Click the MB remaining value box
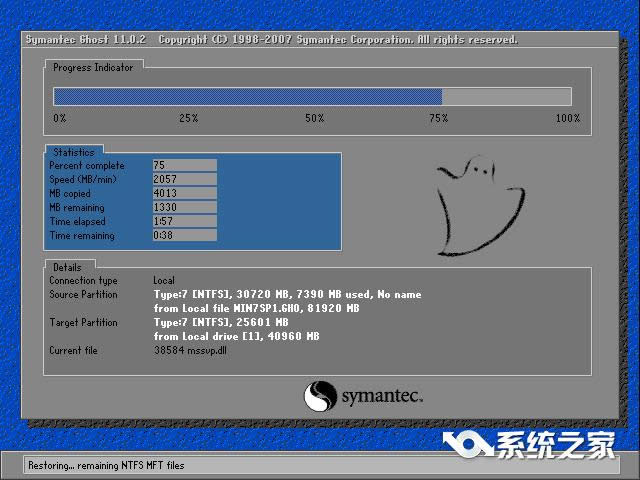The width and height of the screenshot is (640, 480). click(x=184, y=207)
